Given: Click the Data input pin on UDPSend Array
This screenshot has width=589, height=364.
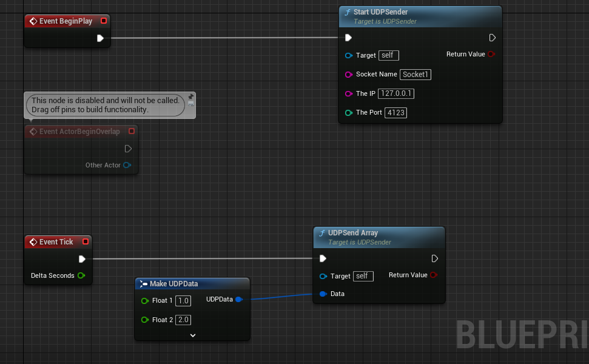Looking at the screenshot, I should (323, 294).
